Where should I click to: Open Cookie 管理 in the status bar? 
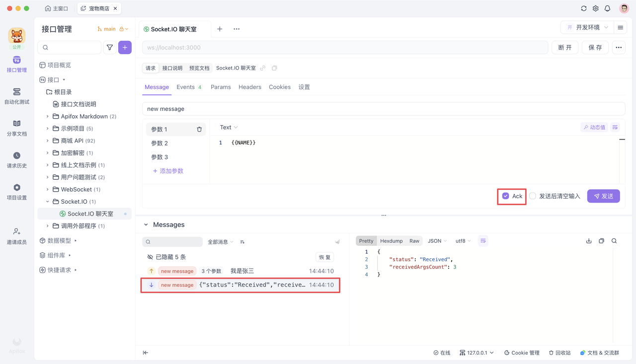click(522, 353)
